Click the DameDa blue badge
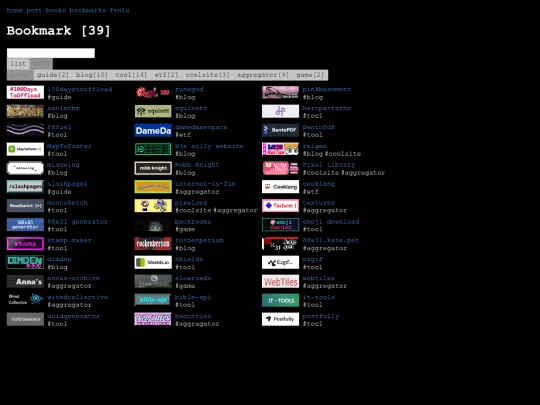Viewport: 540px width, 405px height. pyautogui.click(x=153, y=130)
